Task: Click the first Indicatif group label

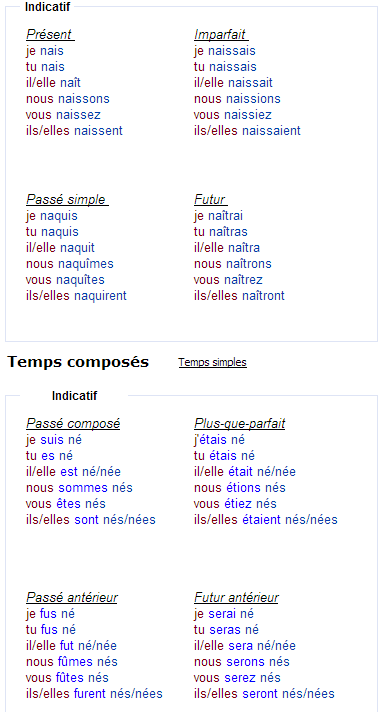Action: tap(48, 7)
